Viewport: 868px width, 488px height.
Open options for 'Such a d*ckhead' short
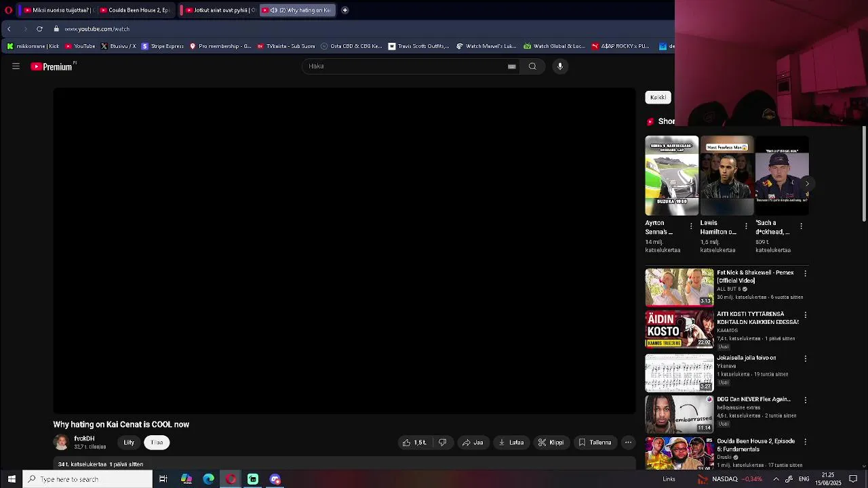[801, 226]
